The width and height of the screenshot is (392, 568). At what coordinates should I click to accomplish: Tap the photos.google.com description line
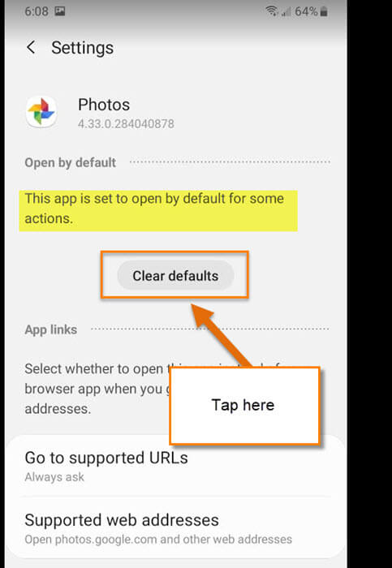[x=158, y=540]
